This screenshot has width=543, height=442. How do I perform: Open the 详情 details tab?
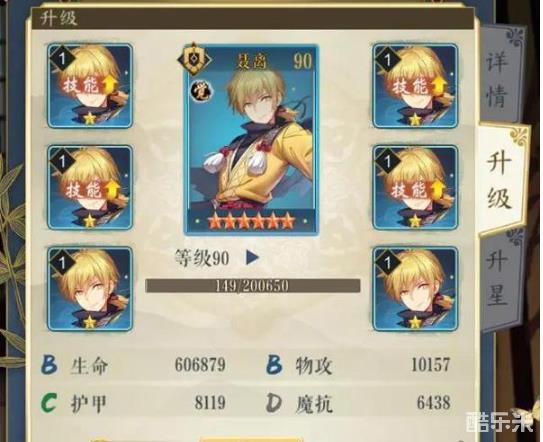tap(501, 76)
